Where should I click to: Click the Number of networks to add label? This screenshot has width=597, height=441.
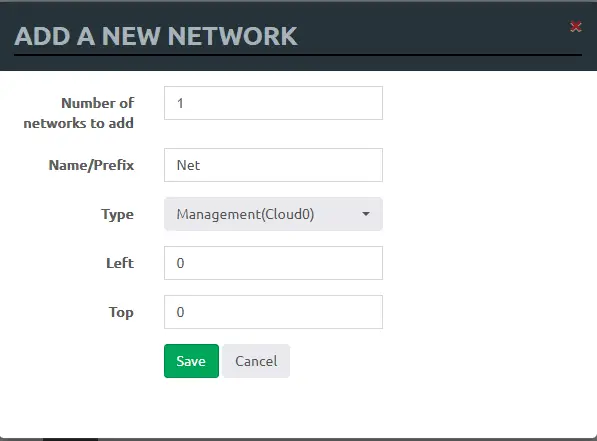pyautogui.click(x=79, y=113)
